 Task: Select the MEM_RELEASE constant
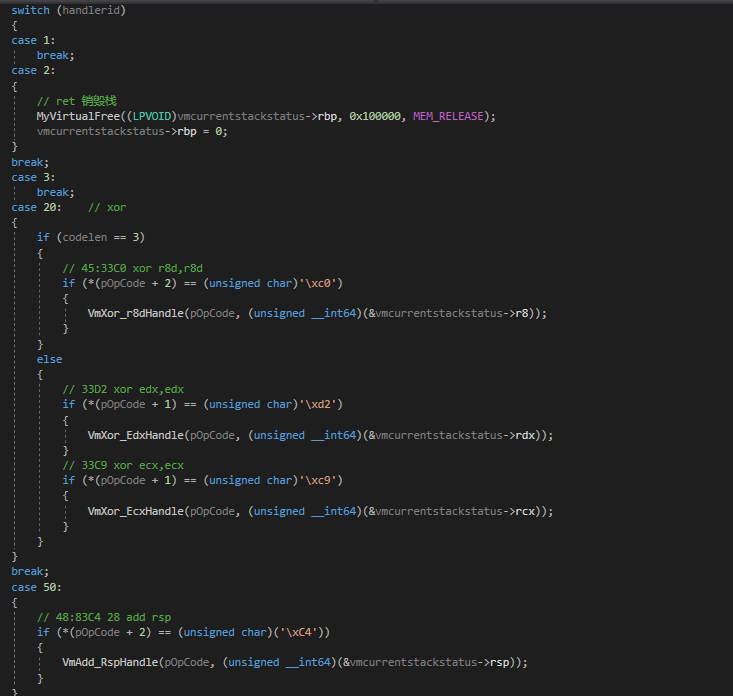pos(449,116)
